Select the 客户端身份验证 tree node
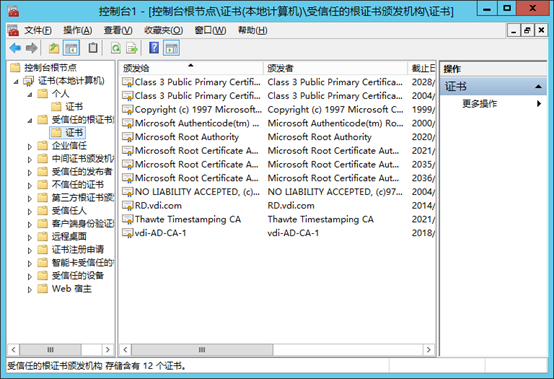This screenshot has height=379, width=554. click(83, 224)
